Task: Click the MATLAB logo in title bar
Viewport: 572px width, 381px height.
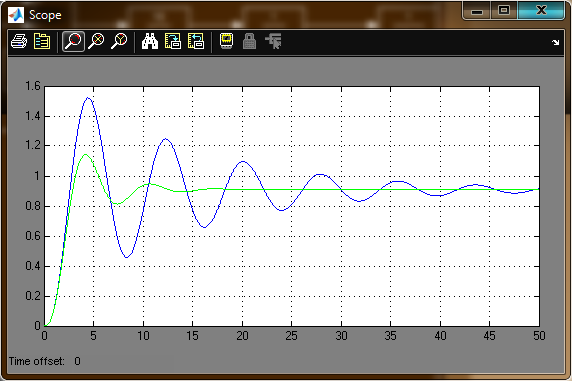Action: pos(16,15)
